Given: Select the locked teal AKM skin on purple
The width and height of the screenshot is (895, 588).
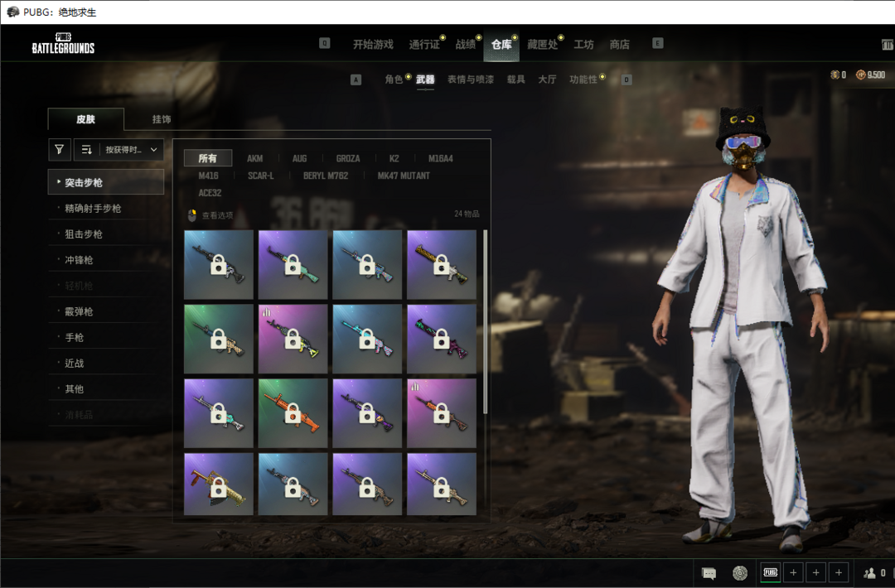Looking at the screenshot, I should tap(293, 265).
